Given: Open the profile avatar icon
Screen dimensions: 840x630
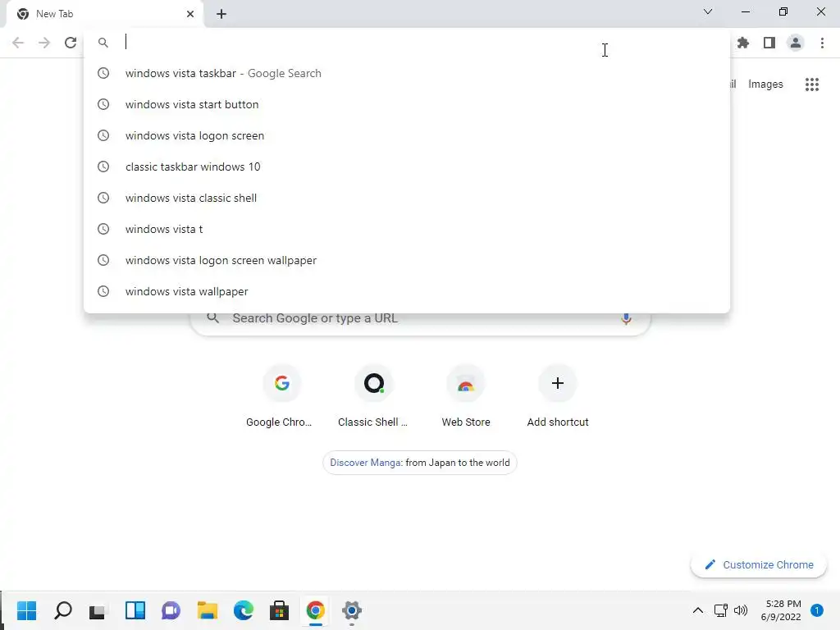Looking at the screenshot, I should (796, 43).
